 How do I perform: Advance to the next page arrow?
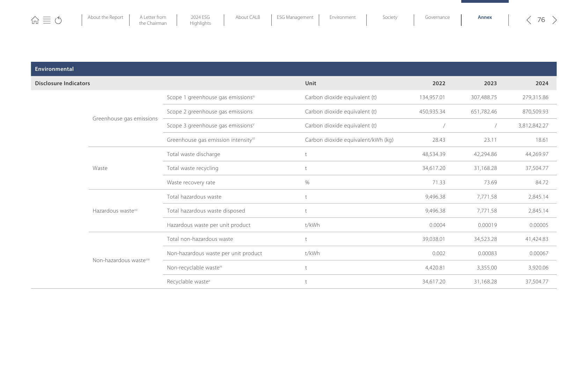tap(554, 20)
